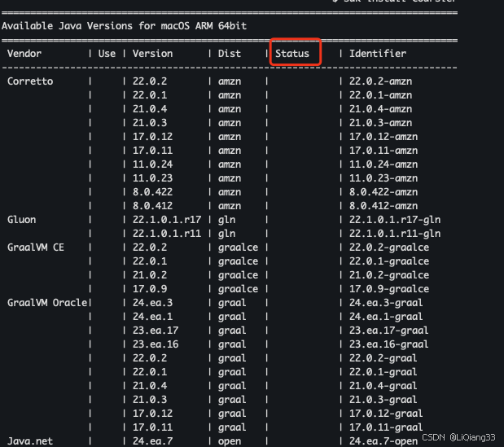The image size is (504, 447).
Task: Click identifier 23.ea.17-graal
Action: click(x=389, y=331)
